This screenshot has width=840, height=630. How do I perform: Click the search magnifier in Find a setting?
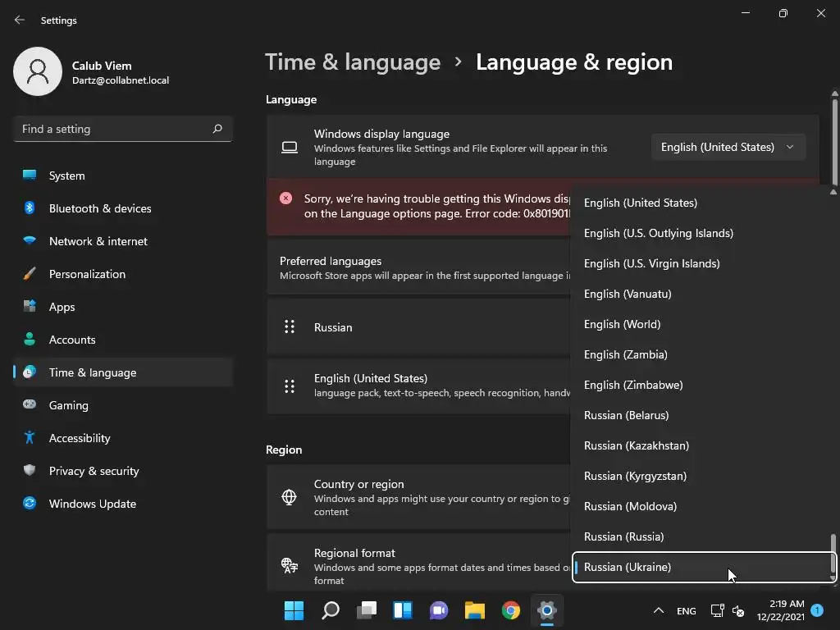pyautogui.click(x=217, y=129)
